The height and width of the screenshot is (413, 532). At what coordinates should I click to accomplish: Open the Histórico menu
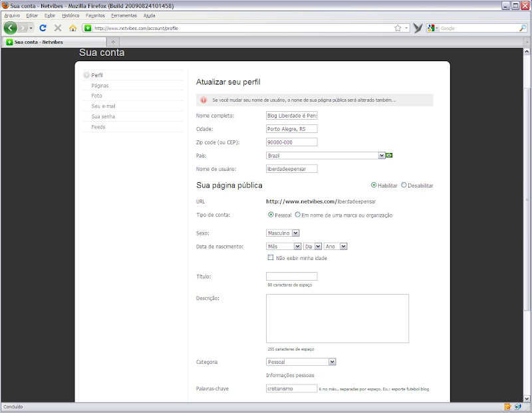pyautogui.click(x=70, y=15)
